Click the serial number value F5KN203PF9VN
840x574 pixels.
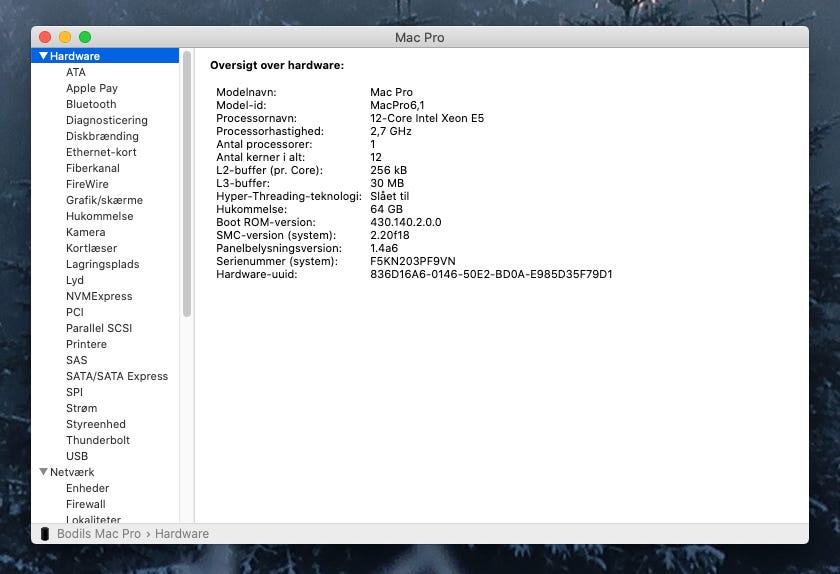(x=412, y=261)
